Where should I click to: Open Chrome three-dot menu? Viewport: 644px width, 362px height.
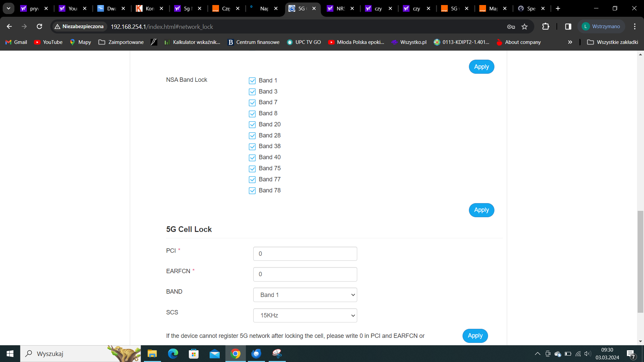pyautogui.click(x=635, y=26)
